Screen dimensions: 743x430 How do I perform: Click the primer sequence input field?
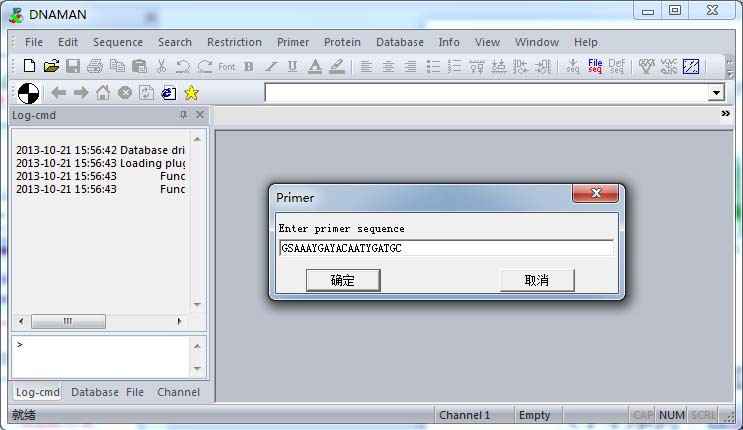446,248
